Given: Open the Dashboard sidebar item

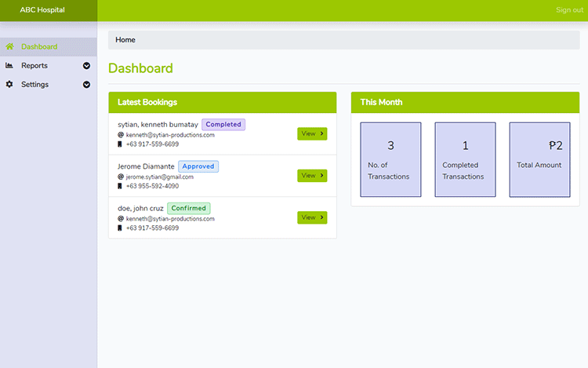Looking at the screenshot, I should [x=39, y=47].
